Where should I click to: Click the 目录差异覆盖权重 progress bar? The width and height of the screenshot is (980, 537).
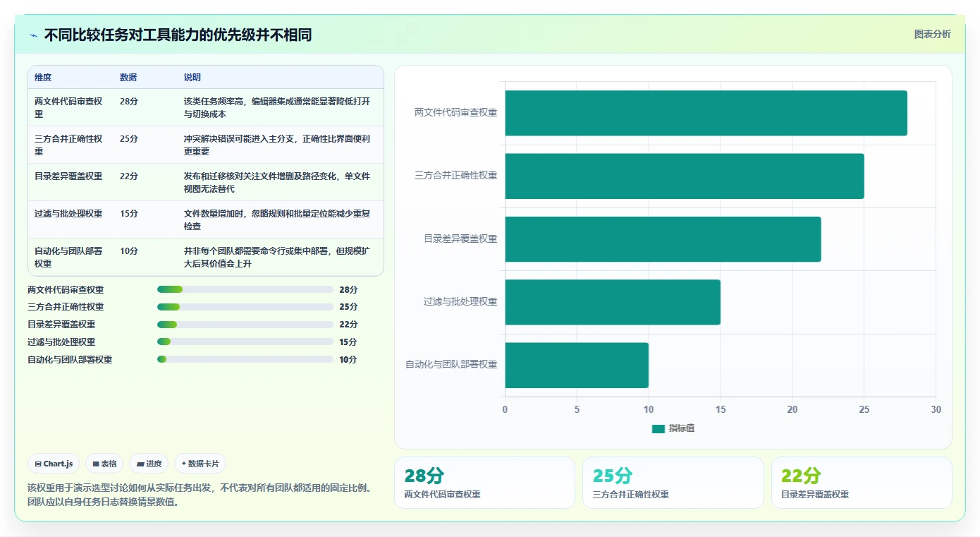click(245, 325)
